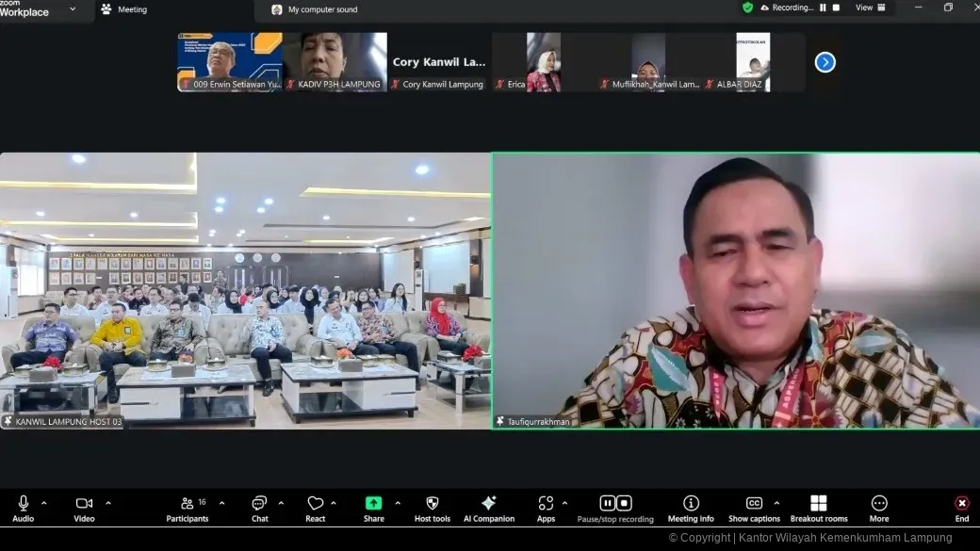The width and height of the screenshot is (980, 551).
Task: Open the Apps panel
Action: [x=546, y=504]
